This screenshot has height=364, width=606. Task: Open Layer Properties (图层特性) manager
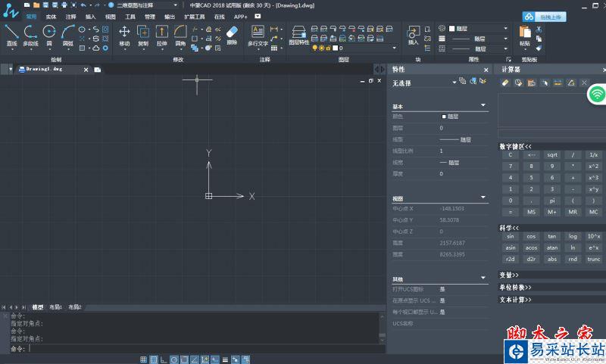pyautogui.click(x=298, y=35)
